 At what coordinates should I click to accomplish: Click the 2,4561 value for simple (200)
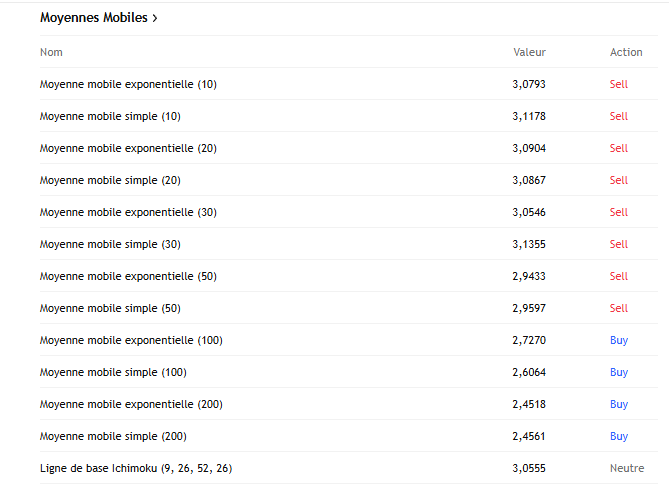pos(529,436)
